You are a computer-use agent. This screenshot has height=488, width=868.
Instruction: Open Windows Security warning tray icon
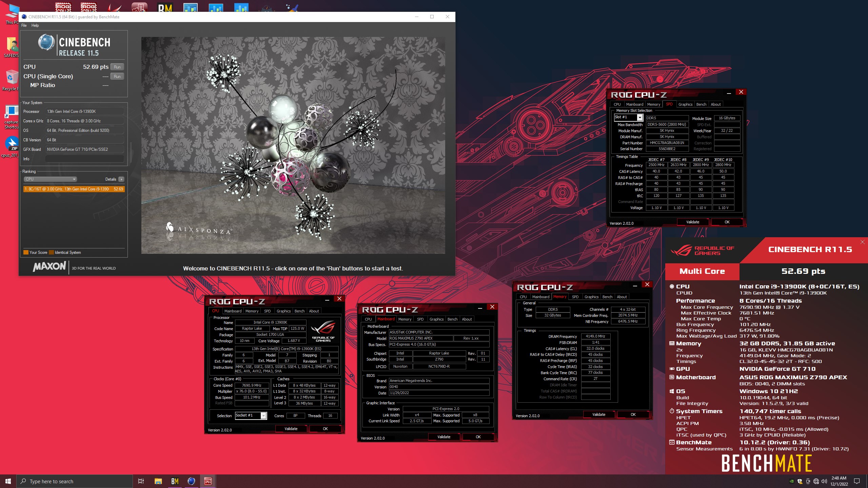coord(800,481)
